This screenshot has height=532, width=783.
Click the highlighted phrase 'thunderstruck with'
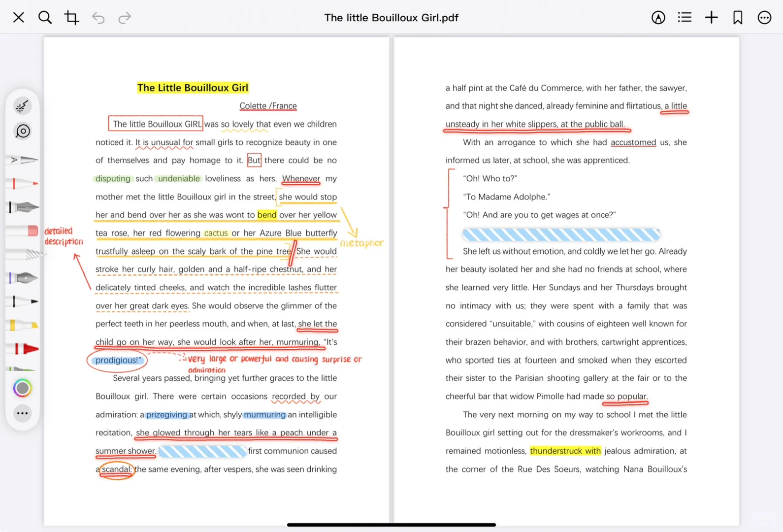[565, 451]
